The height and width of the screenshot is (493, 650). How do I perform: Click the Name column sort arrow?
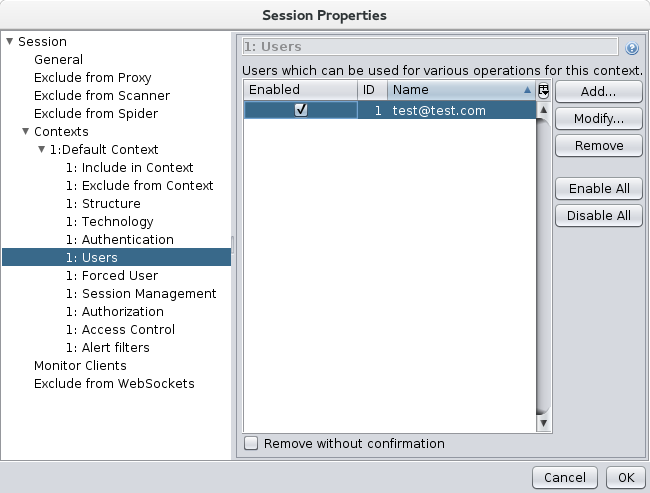pyautogui.click(x=527, y=90)
